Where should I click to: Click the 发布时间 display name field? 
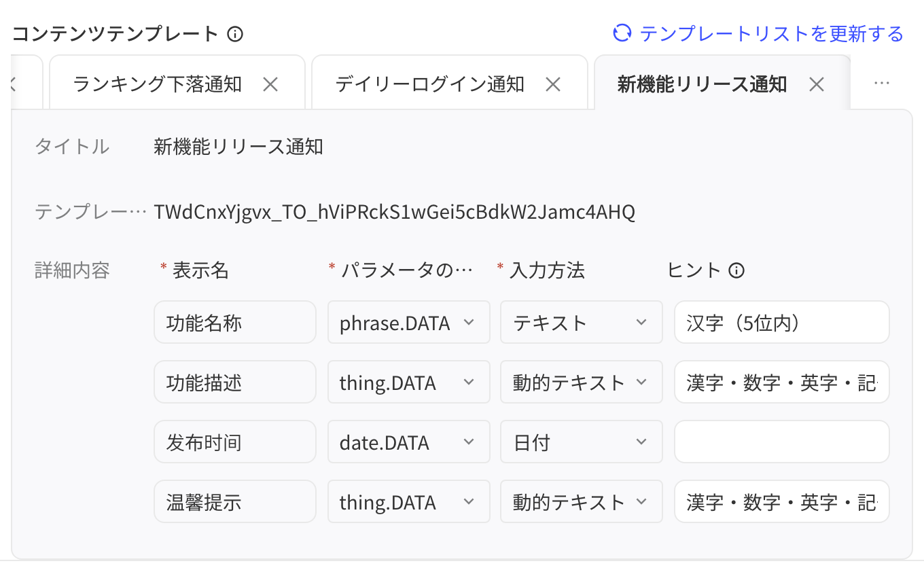235,442
